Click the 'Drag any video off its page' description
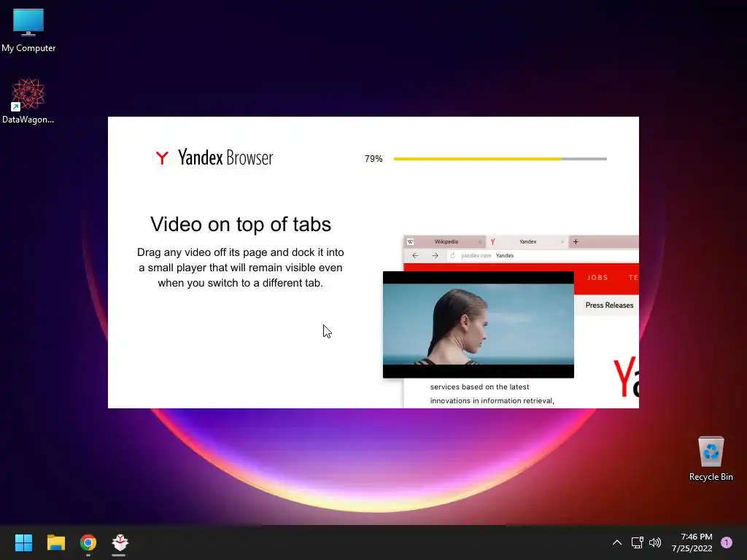 (x=241, y=267)
